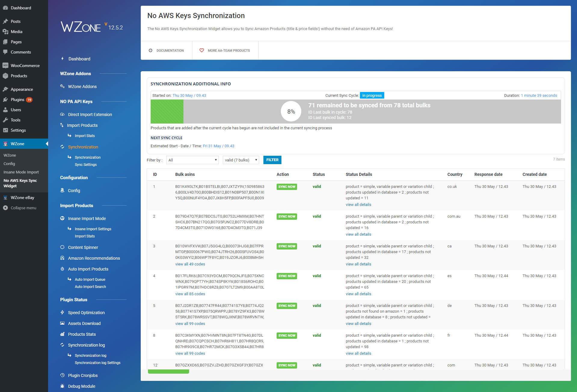Click the Posts pin icon
The image size is (577, 392).
tap(5, 21)
